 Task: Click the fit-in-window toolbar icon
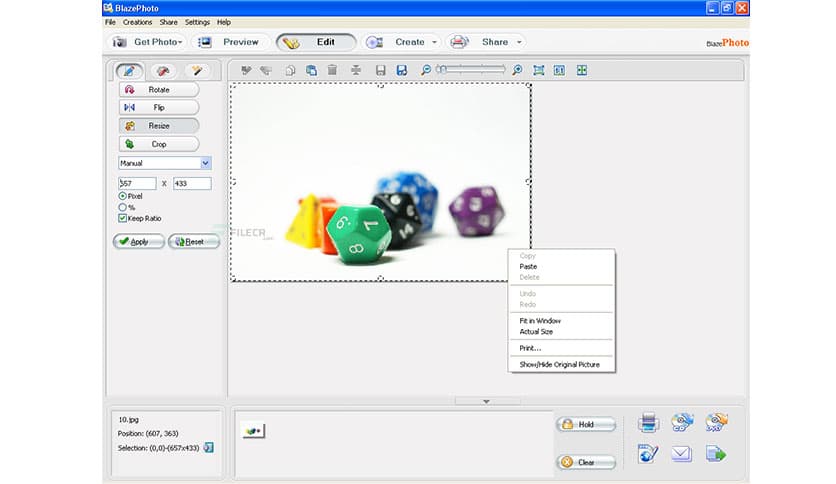(538, 70)
